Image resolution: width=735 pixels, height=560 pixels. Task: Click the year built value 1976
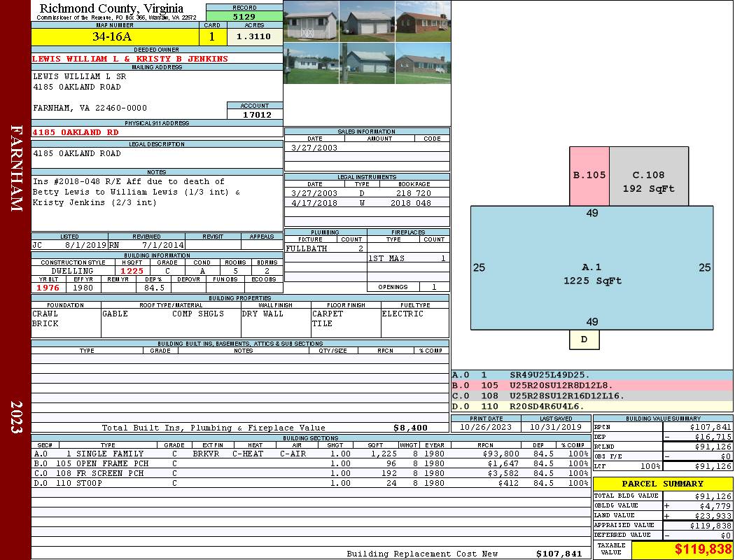48,288
